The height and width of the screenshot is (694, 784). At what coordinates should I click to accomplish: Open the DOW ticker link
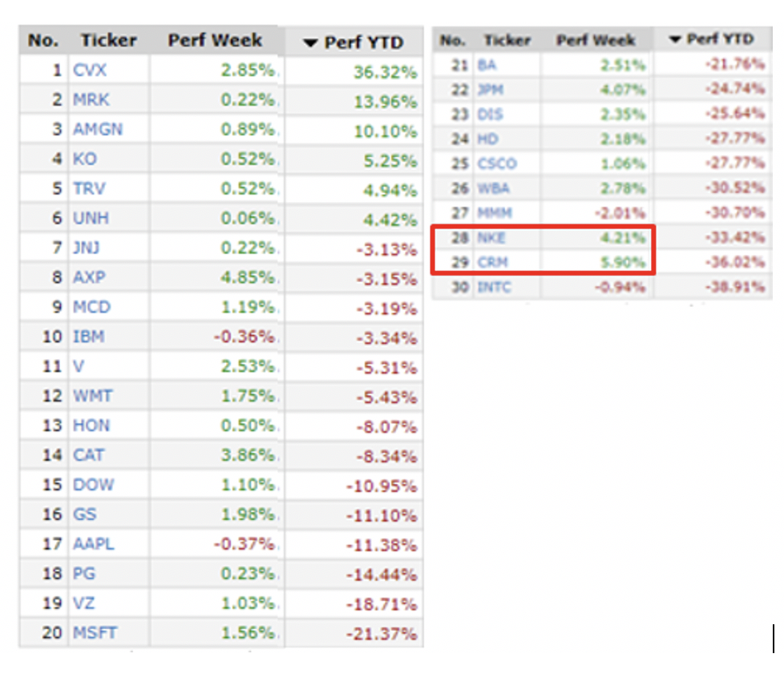coord(93,485)
